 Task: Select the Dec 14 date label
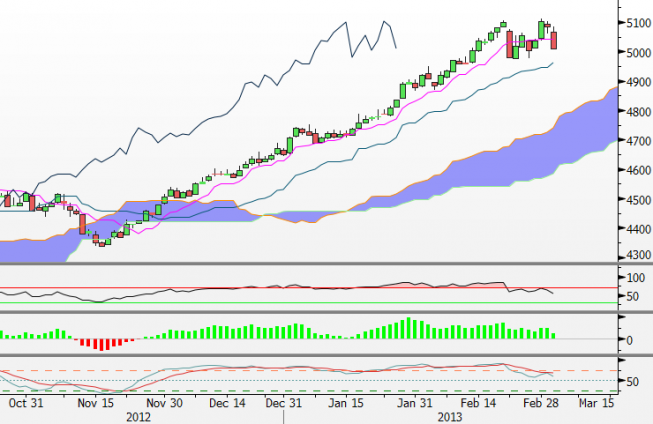(x=227, y=403)
